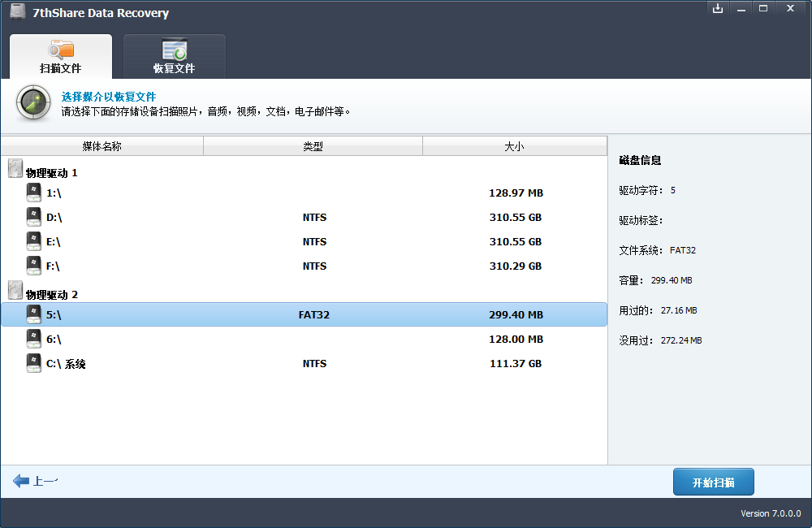
Task: Click the 物理驱动 1 hard disk icon
Action: point(15,169)
